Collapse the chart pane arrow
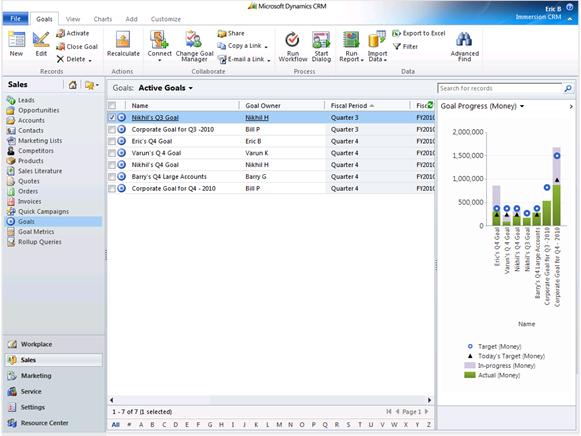Image resolution: width=581 pixels, height=436 pixels. [x=571, y=106]
